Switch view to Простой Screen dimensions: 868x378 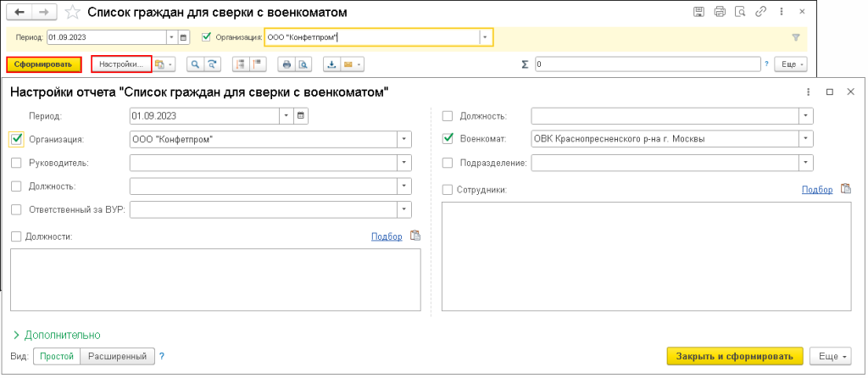[x=57, y=357]
